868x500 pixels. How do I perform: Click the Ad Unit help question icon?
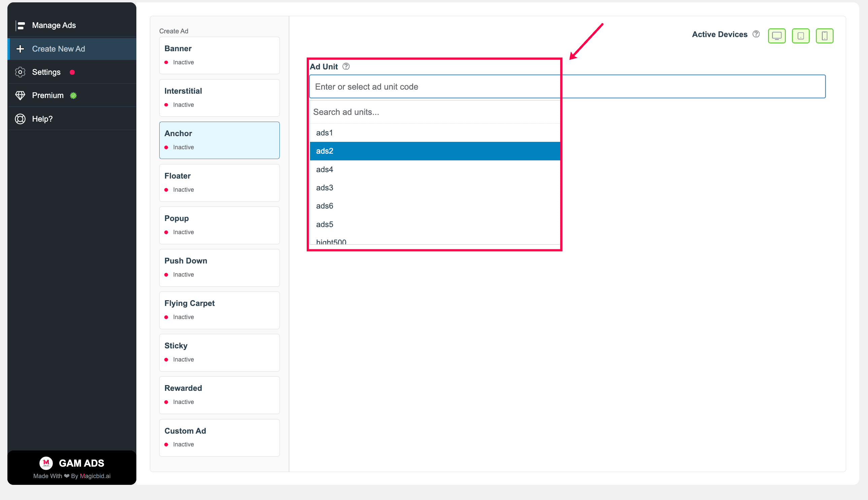[x=346, y=66]
